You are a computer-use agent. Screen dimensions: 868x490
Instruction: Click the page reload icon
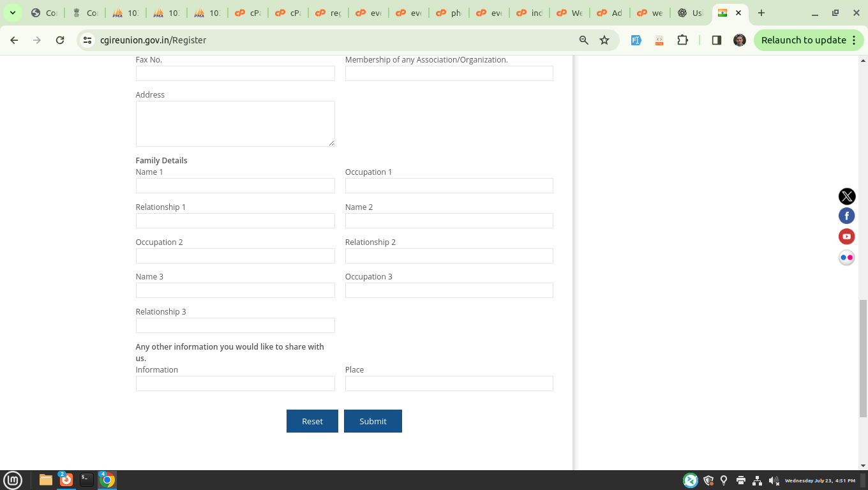click(x=60, y=40)
